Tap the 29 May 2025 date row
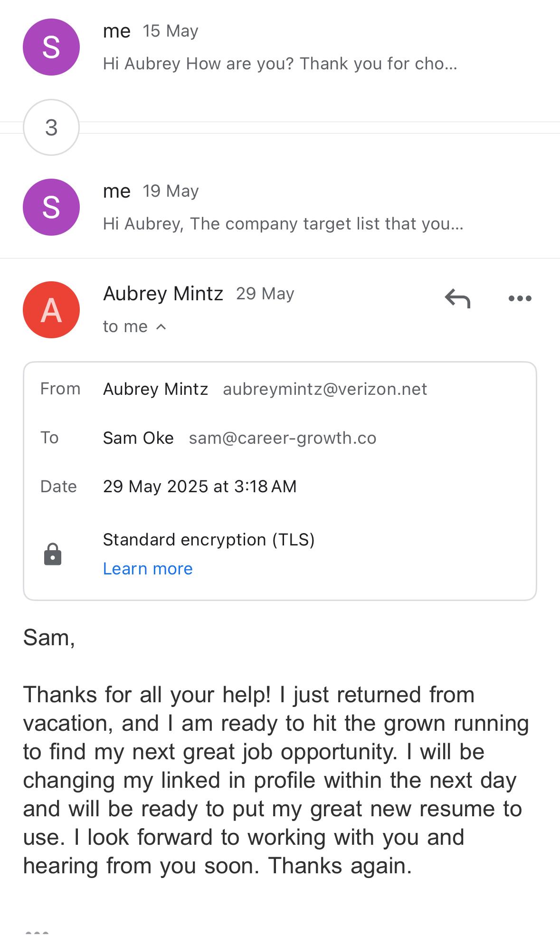 [x=199, y=487]
